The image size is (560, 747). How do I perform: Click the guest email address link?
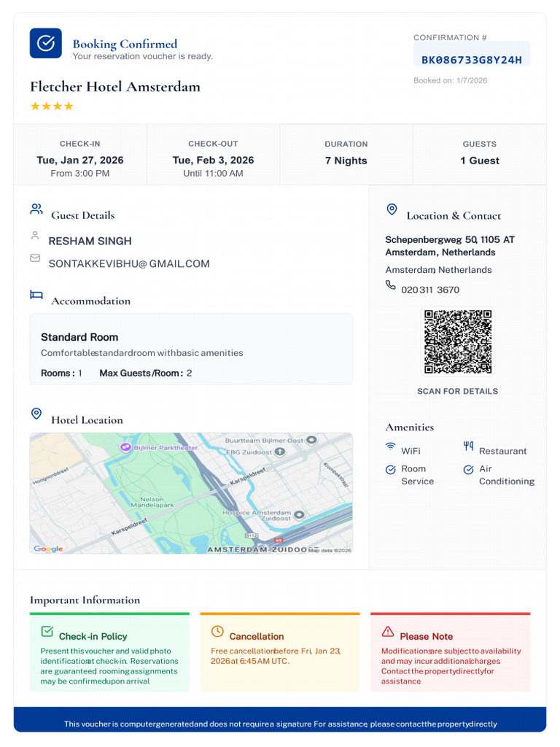(129, 263)
